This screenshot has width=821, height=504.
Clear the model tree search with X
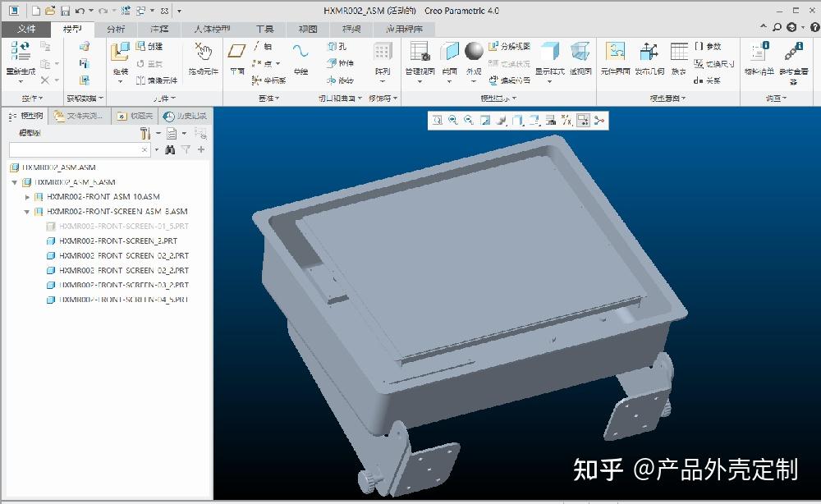tap(144, 149)
